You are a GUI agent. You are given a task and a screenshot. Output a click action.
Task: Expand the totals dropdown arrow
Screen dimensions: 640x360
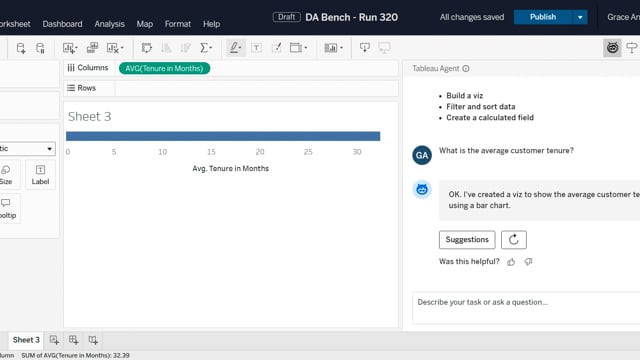(x=211, y=48)
